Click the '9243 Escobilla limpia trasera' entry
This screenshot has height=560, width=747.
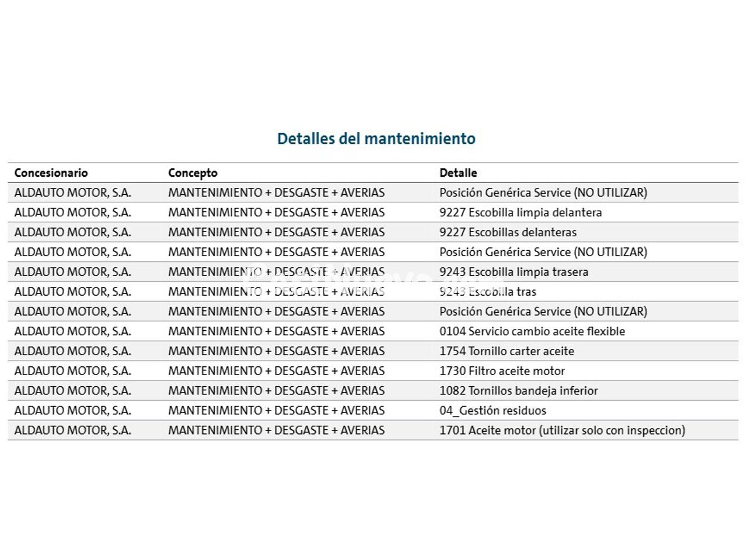514,272
